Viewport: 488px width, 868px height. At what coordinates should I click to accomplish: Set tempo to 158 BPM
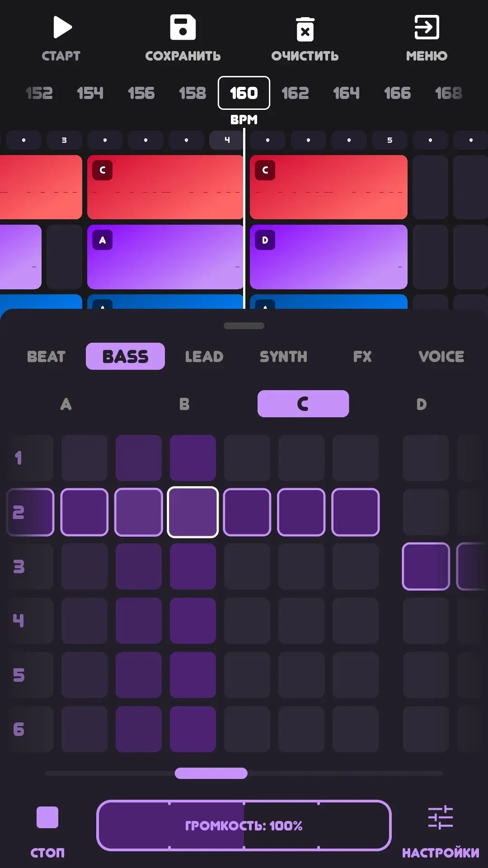tap(192, 93)
